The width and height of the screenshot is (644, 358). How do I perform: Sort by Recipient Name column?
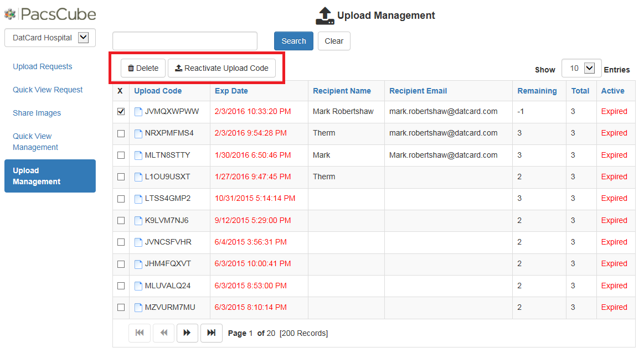pos(342,91)
